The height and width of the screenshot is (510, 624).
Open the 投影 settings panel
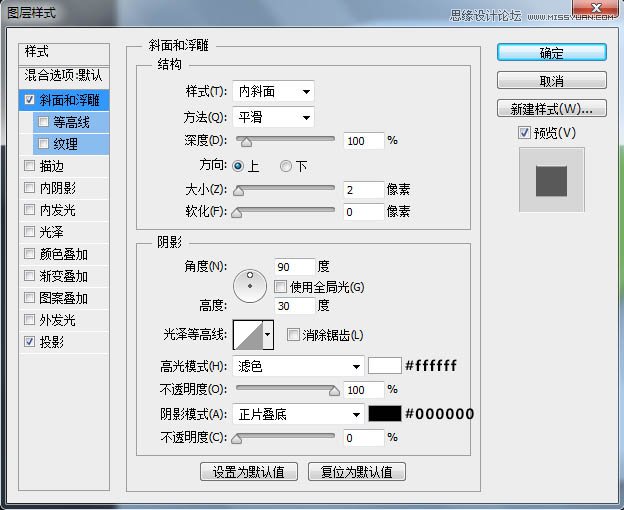click(x=52, y=342)
